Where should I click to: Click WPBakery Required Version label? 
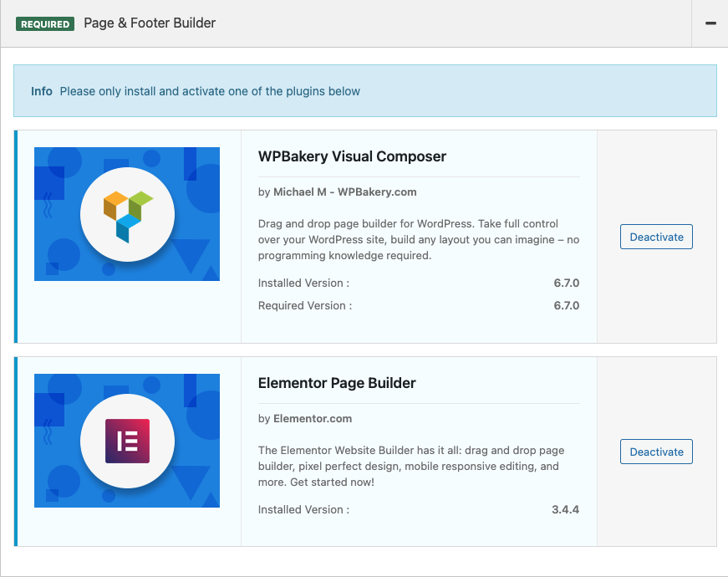[x=304, y=305]
